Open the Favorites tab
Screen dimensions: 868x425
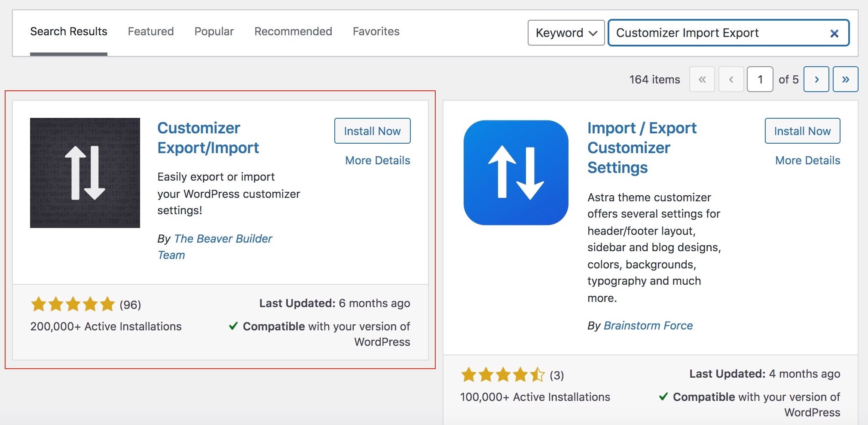point(376,31)
